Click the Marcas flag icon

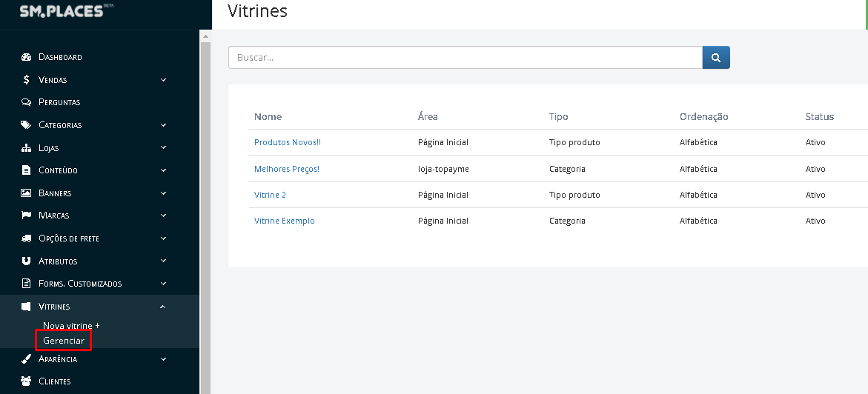tap(26, 216)
